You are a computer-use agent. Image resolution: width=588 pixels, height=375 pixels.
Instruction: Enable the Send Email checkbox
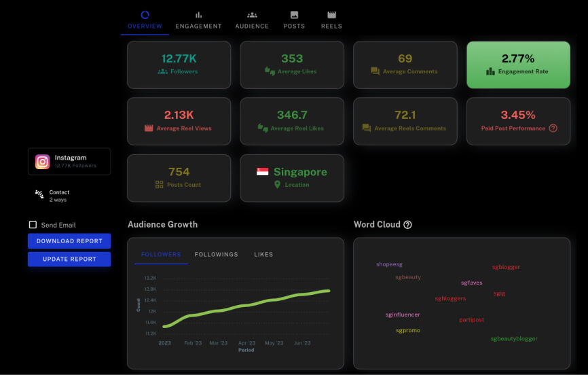coord(33,225)
